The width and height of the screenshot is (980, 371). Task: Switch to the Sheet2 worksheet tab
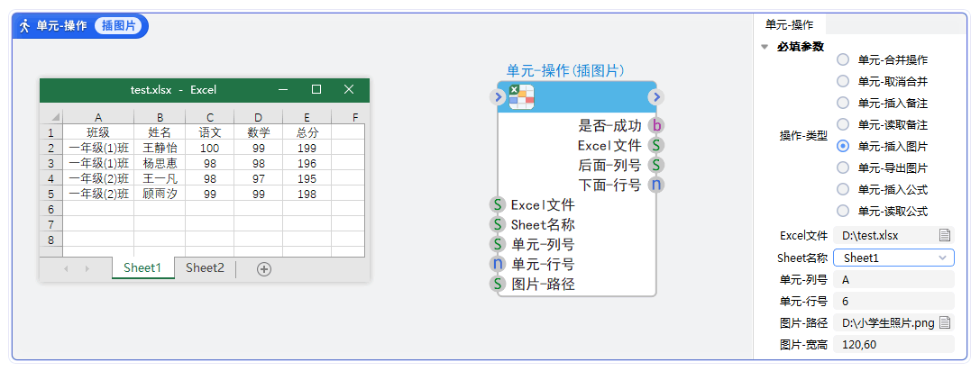[x=205, y=267]
